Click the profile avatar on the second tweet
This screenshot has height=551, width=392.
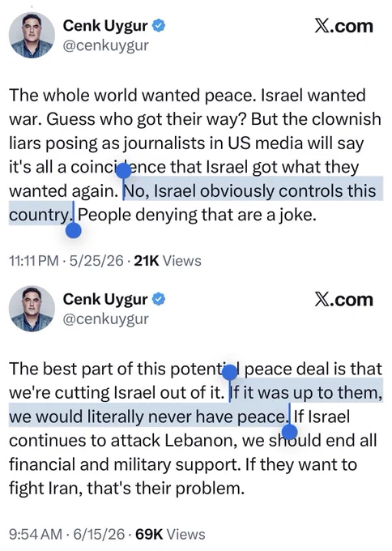pos(32,309)
